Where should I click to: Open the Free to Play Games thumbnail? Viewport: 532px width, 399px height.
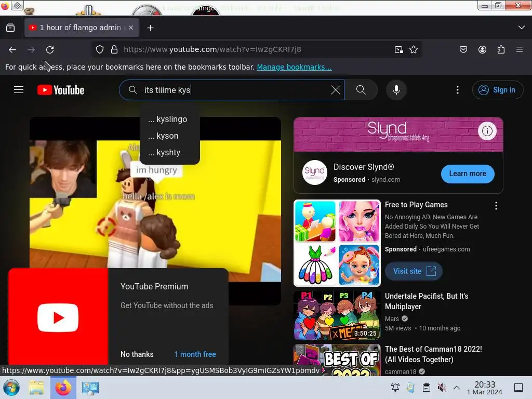(x=337, y=243)
